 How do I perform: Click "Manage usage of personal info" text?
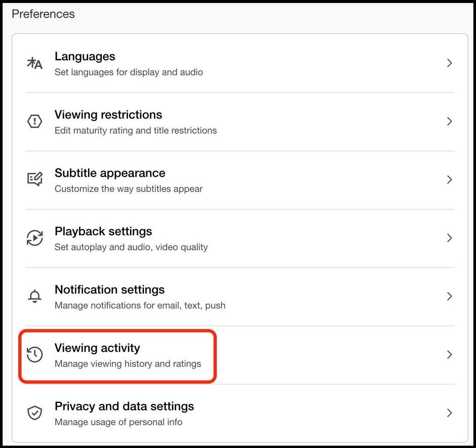118,422
